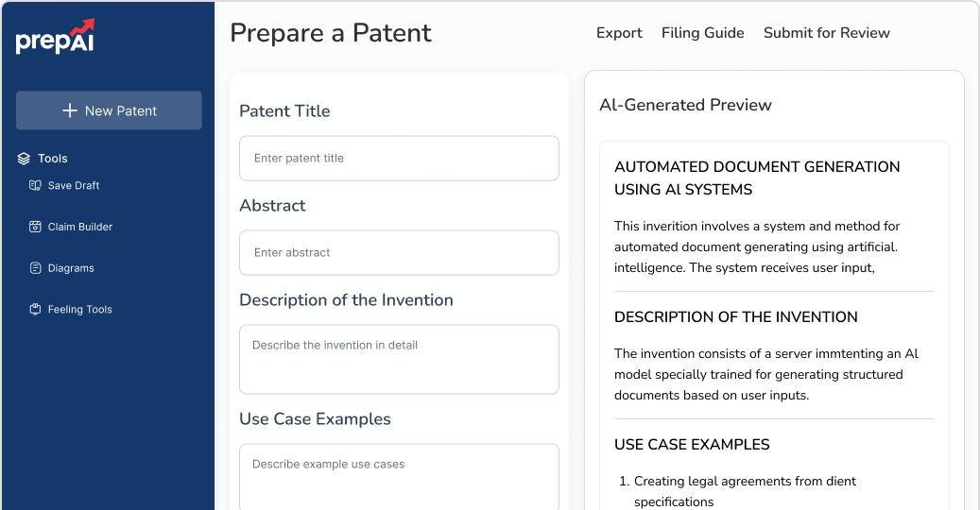The height and width of the screenshot is (510, 980).
Task: Click the Tools section heading
Action: [x=53, y=159]
